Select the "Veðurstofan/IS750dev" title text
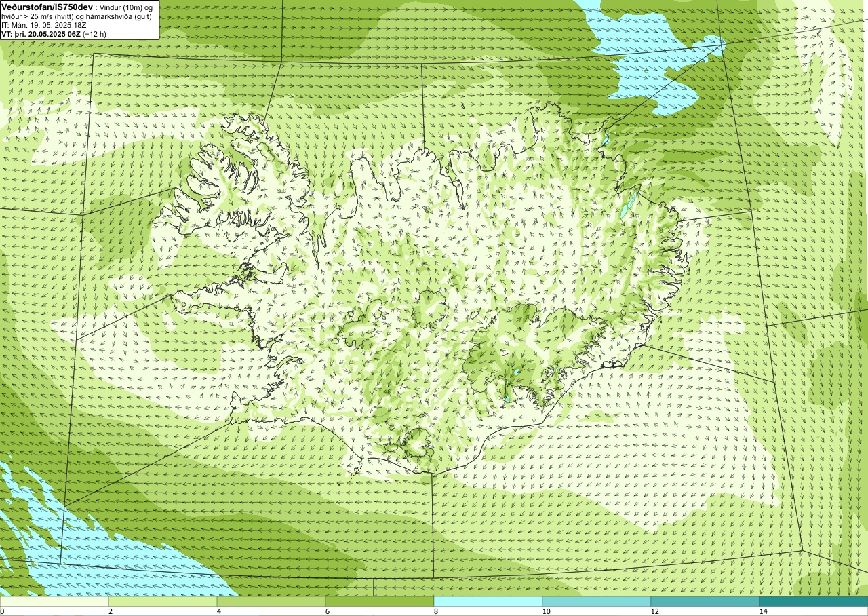The height and width of the screenshot is (616, 868). [x=47, y=6]
